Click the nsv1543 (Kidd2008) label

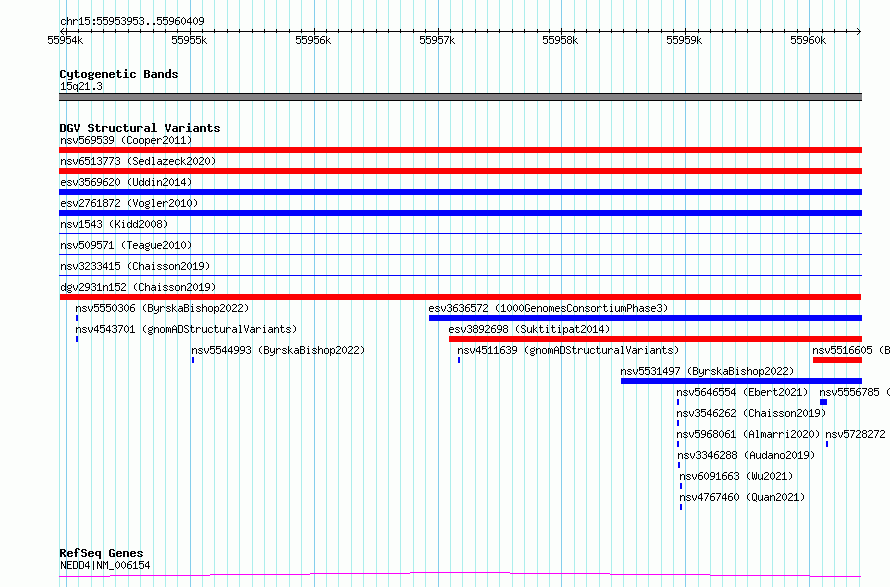pos(114,224)
